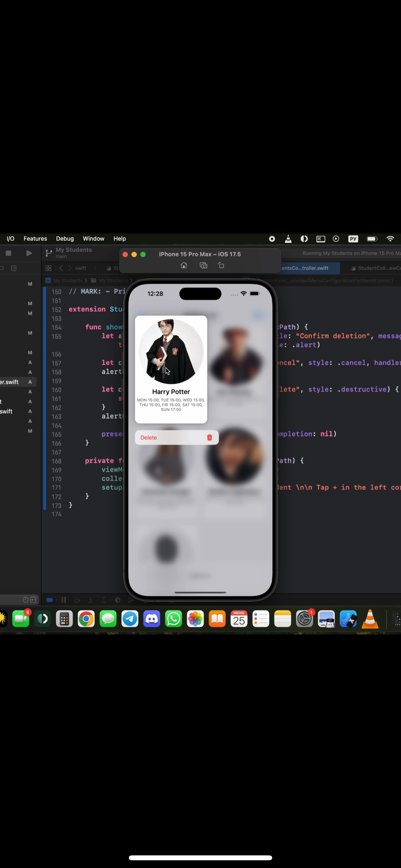Viewport: 401px width, 868px height.
Task: Go back in Xcode editor history
Action: [x=61, y=268]
